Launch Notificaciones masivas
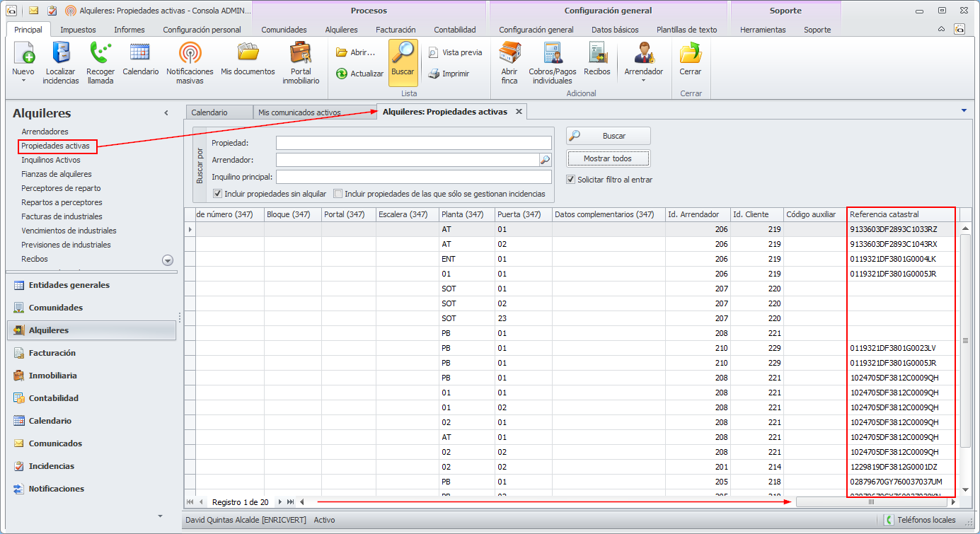 pyautogui.click(x=190, y=54)
